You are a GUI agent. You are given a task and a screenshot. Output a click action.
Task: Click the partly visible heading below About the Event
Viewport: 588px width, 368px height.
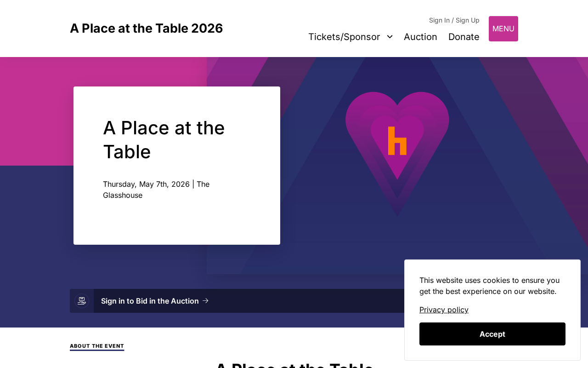tap(294, 364)
